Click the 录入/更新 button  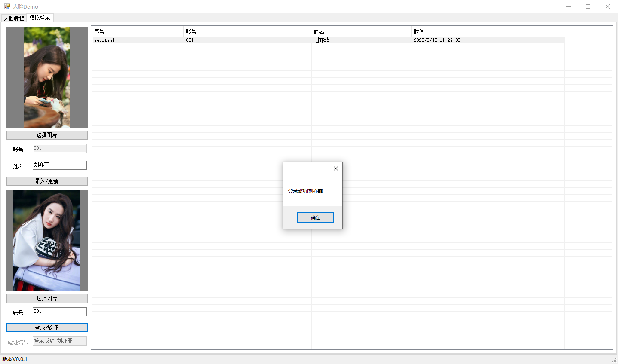click(x=47, y=181)
